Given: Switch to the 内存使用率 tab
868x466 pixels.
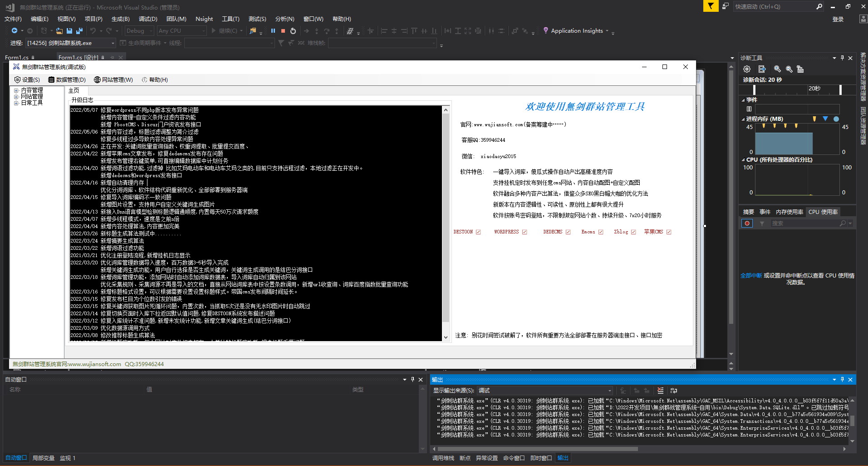Looking at the screenshot, I should pos(789,212).
